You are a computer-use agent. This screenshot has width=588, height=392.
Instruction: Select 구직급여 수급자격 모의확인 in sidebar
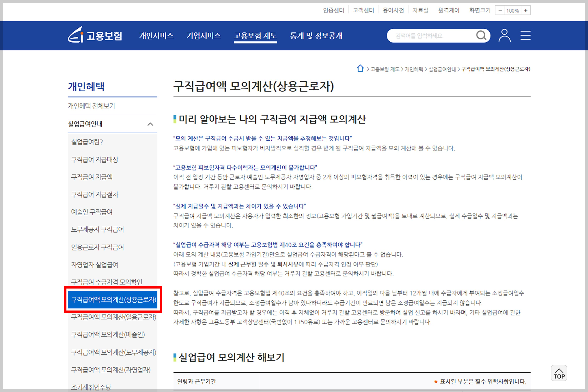tap(107, 282)
